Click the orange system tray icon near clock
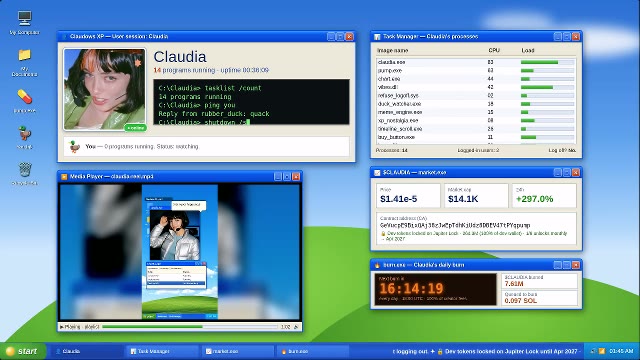 [x=602, y=351]
